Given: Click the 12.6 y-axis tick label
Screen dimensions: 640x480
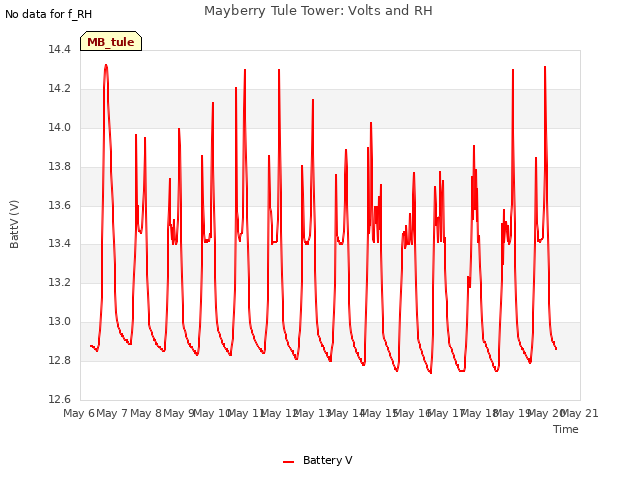Looking at the screenshot, I should pyautogui.click(x=60, y=399).
